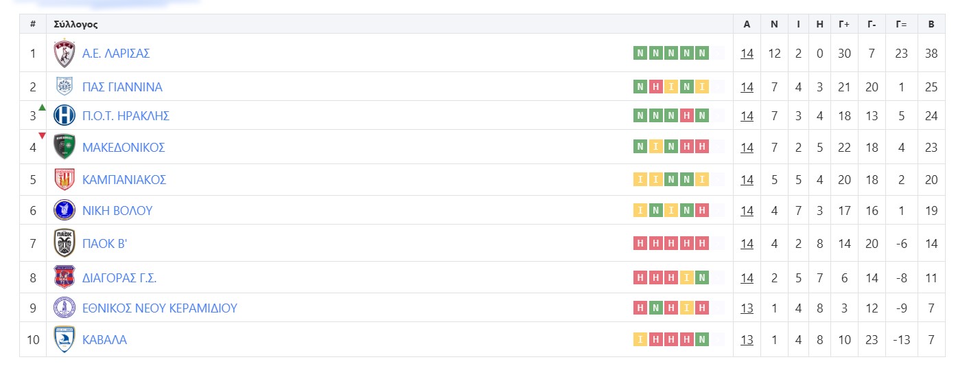Click the Γ+ goals-for column header

click(x=844, y=24)
